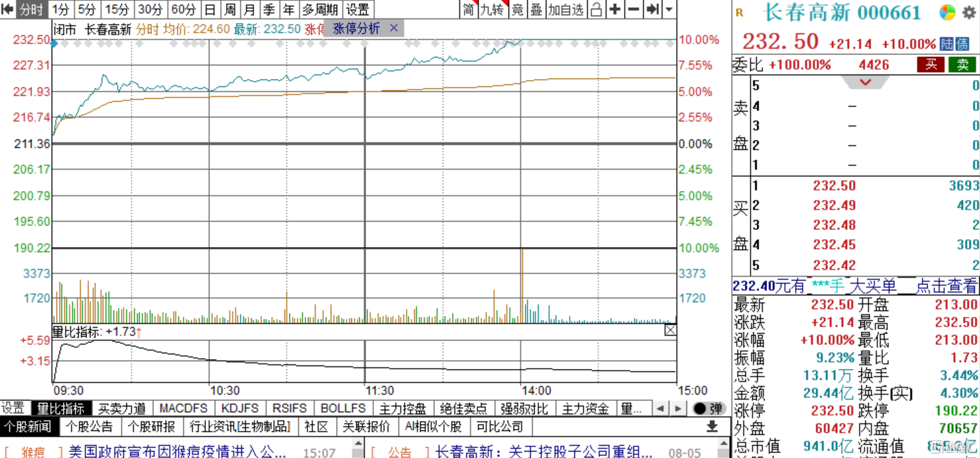980x458 pixels.
Task: Select the MACDFS indicator tab
Action: coord(183,408)
